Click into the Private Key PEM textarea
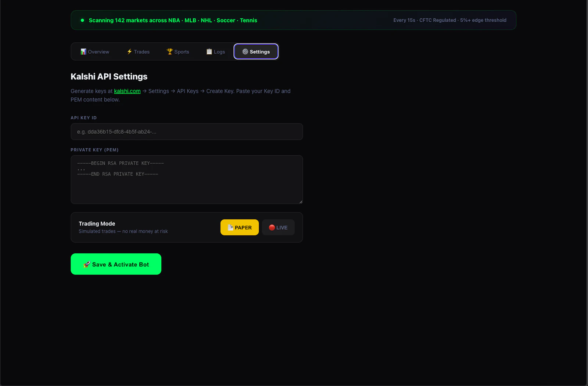Screen dimensions: 588x386 click(x=187, y=180)
